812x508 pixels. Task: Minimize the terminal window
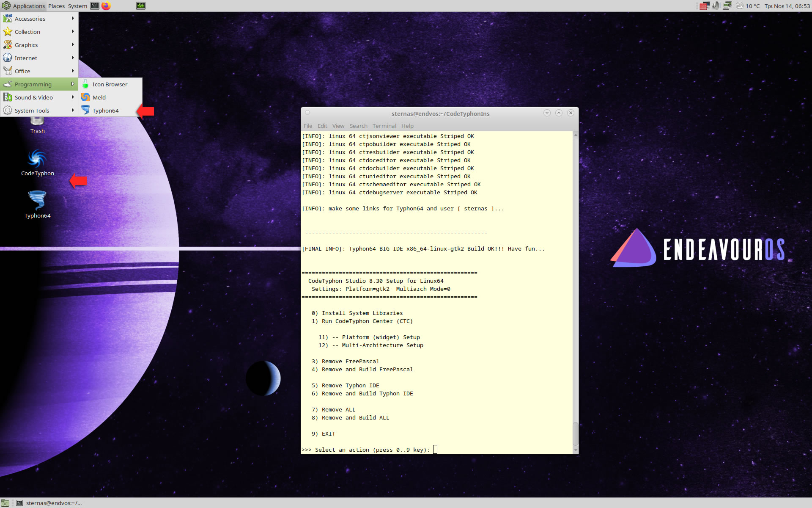pyautogui.click(x=547, y=113)
